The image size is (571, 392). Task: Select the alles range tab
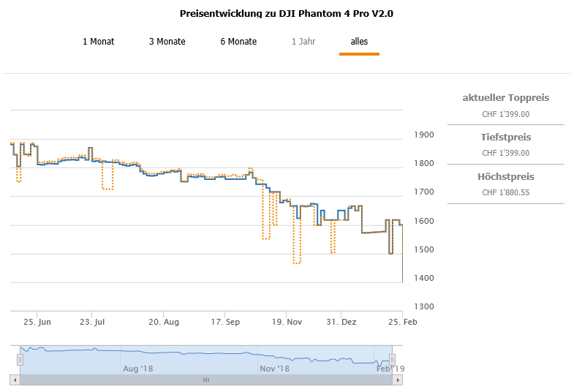[x=359, y=42]
